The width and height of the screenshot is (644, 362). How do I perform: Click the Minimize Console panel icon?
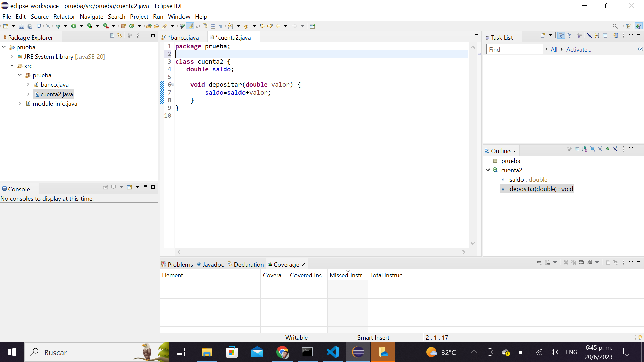[145, 187]
